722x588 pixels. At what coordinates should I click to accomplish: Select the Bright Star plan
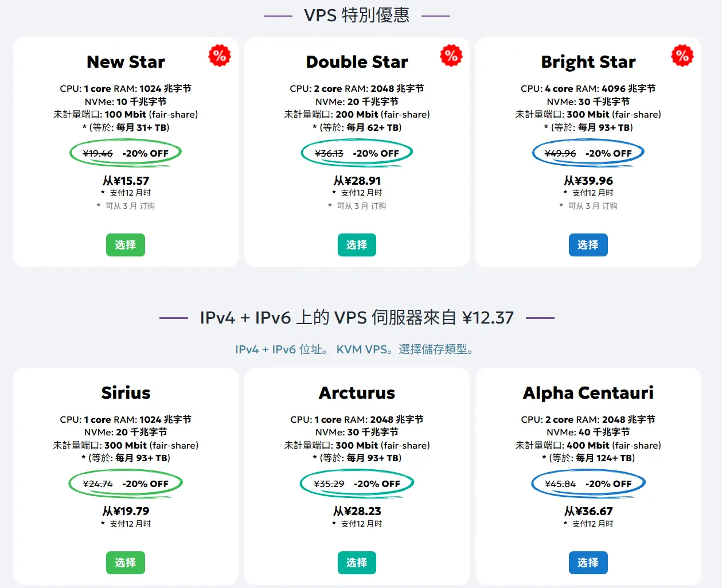point(588,245)
